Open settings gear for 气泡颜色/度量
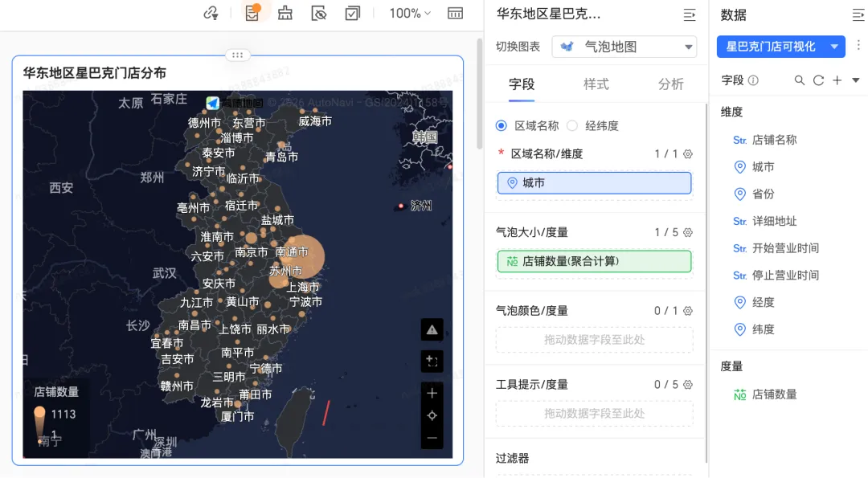The width and height of the screenshot is (868, 478). point(687,311)
